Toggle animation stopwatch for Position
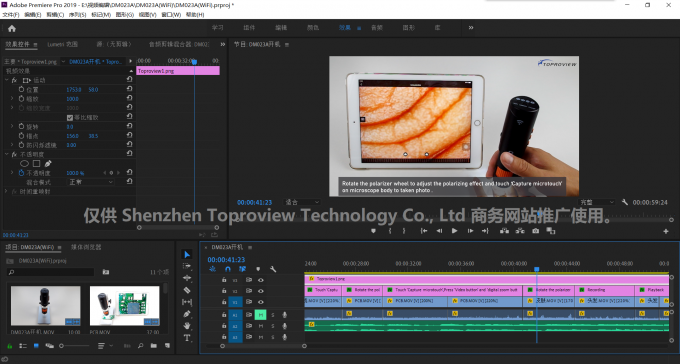Image resolution: width=680 pixels, height=364 pixels. point(21,89)
